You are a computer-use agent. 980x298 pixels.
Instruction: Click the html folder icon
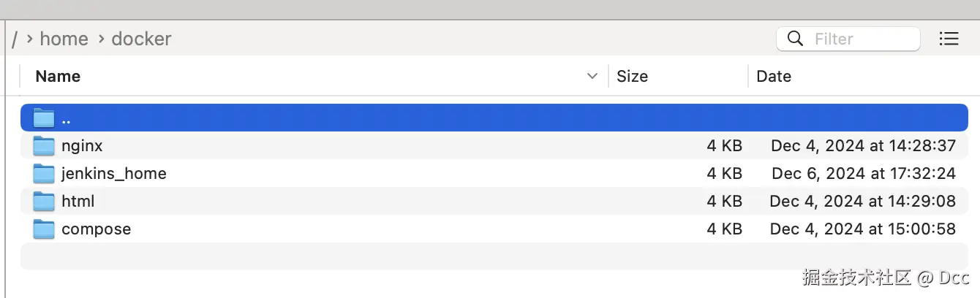tap(44, 202)
